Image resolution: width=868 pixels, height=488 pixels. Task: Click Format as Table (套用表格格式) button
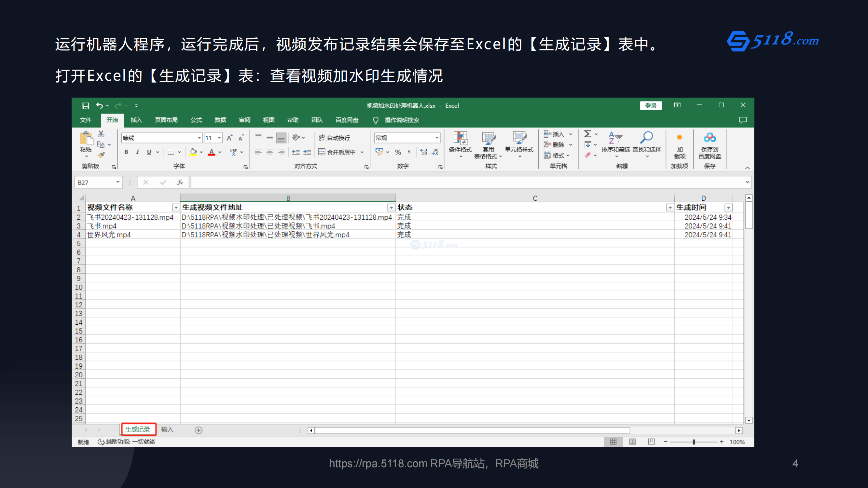click(488, 145)
